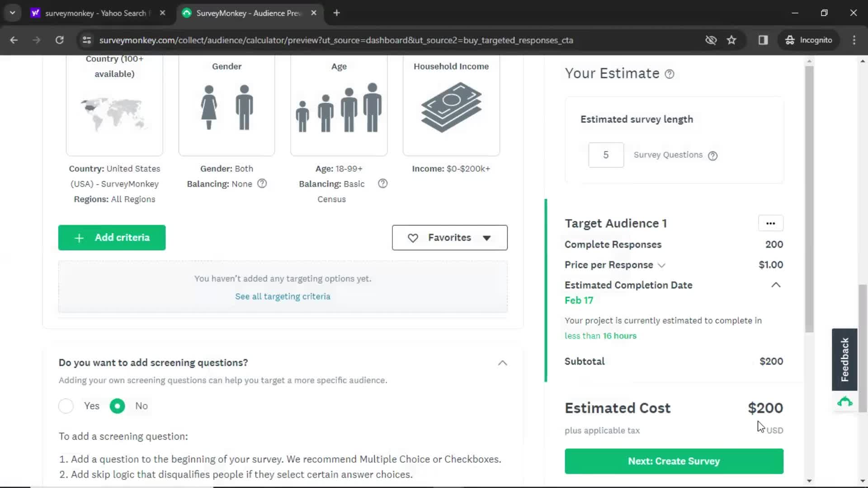Select the No screening questions radio button
868x488 pixels.
[118, 406]
